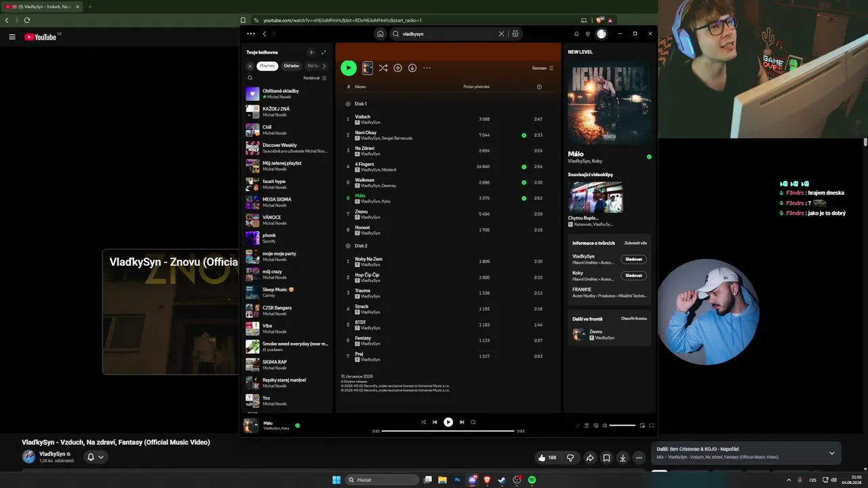Open the Windows Start menu
The image size is (868, 488).
click(x=336, y=480)
